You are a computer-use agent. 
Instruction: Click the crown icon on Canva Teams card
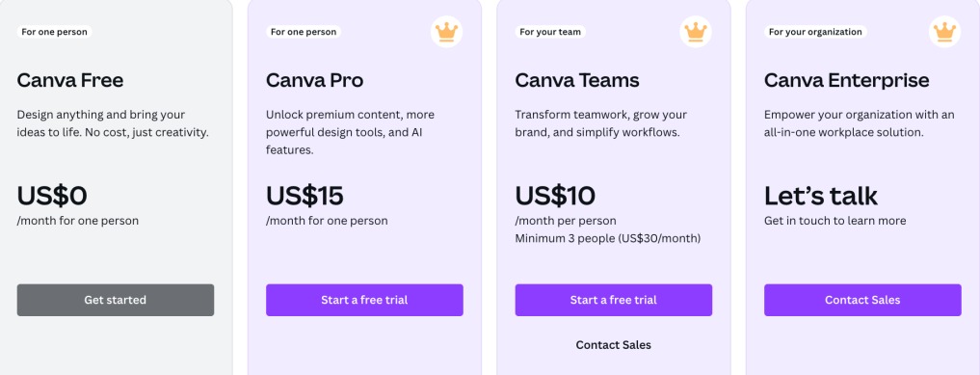[696, 32]
